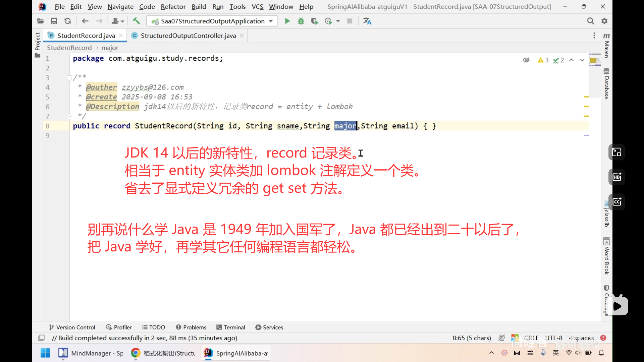
Task: Click the Build hammer icon
Action: click(136, 21)
